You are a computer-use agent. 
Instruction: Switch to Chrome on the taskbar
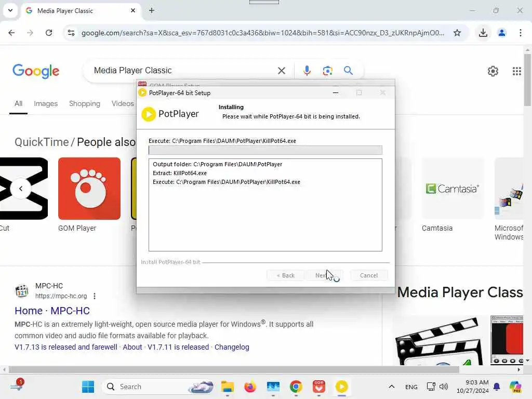pyautogui.click(x=296, y=387)
